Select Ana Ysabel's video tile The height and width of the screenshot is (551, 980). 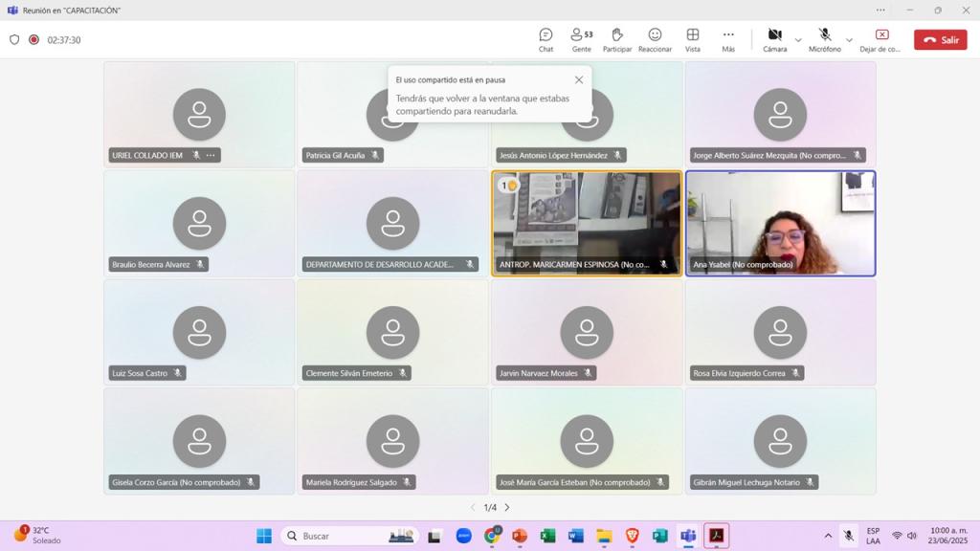click(x=780, y=223)
